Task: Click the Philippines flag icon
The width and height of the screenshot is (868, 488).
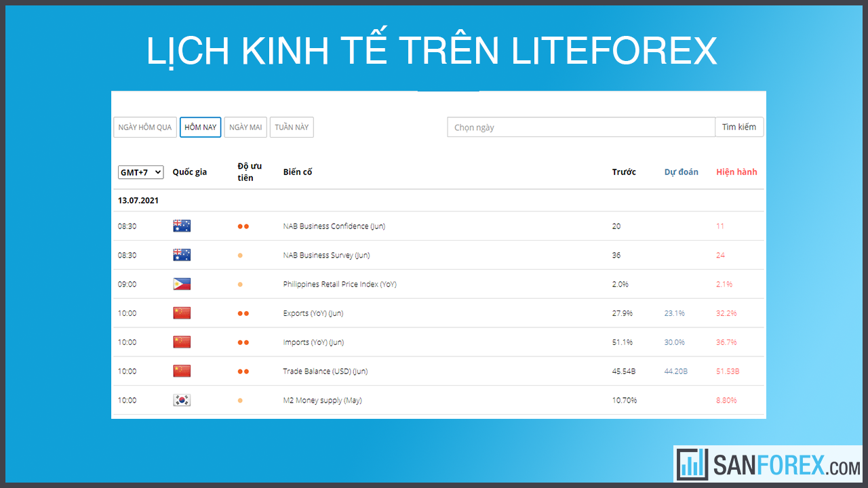Action: [182, 284]
